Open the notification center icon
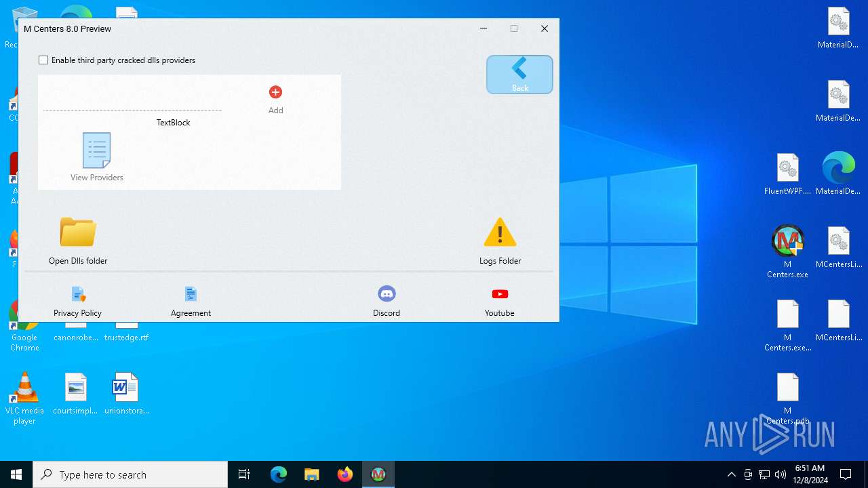Viewport: 868px width, 488px height. 846,474
